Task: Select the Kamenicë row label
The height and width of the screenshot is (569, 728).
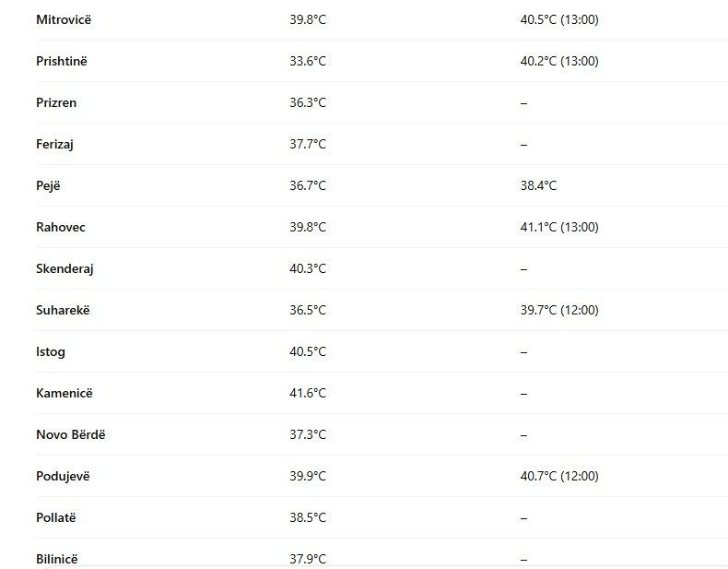Action: click(65, 393)
